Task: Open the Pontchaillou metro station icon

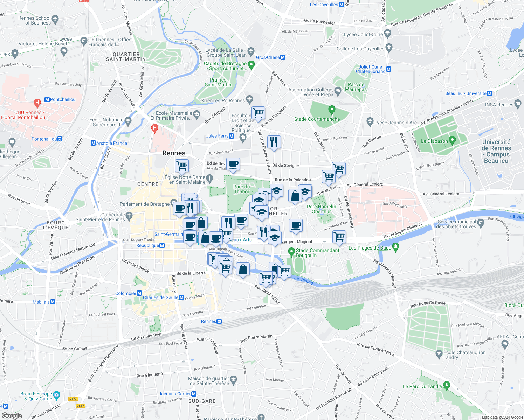Action: click(47, 100)
